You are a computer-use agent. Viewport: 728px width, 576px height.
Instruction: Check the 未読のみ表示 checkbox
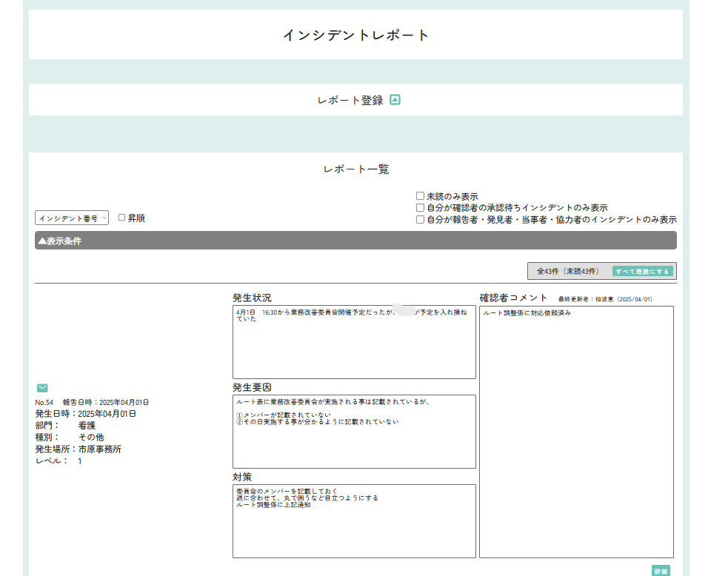[420, 196]
